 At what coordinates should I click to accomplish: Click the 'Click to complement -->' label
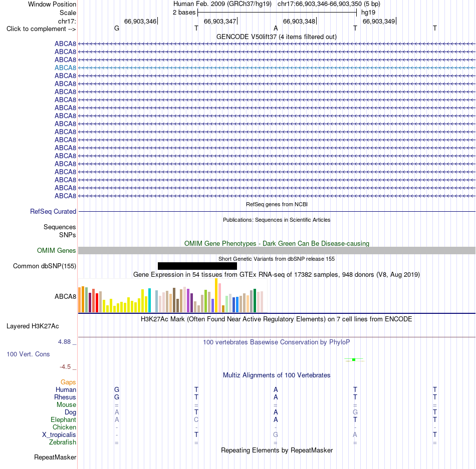click(x=41, y=29)
